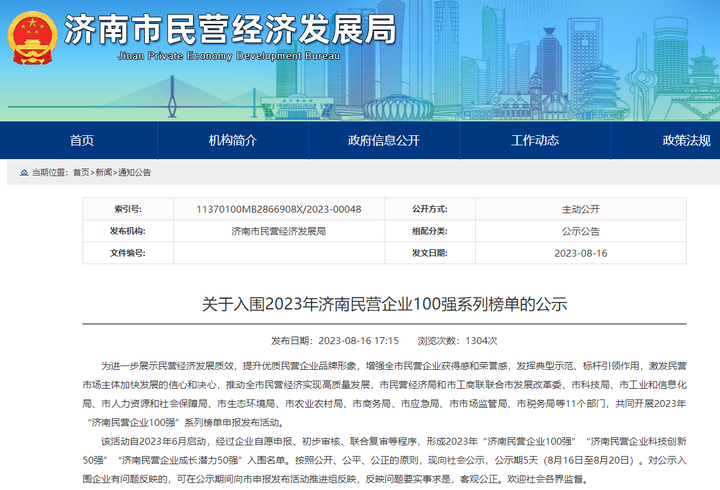Viewport: 720px width, 490px height.
Task: Click 发布机构 label cell
Action: point(128,231)
